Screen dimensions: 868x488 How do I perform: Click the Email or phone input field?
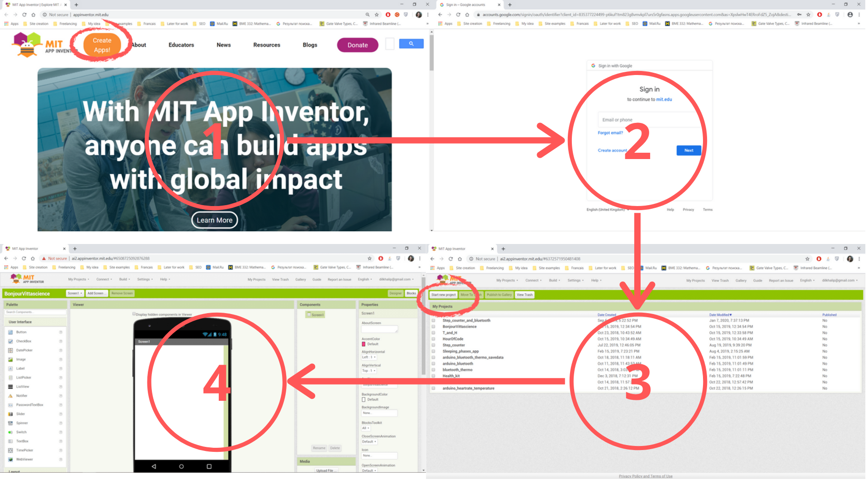click(x=649, y=120)
